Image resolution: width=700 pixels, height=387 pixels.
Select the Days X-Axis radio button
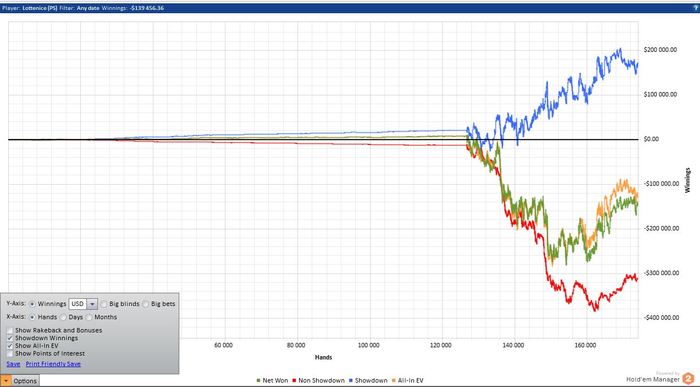(63, 317)
